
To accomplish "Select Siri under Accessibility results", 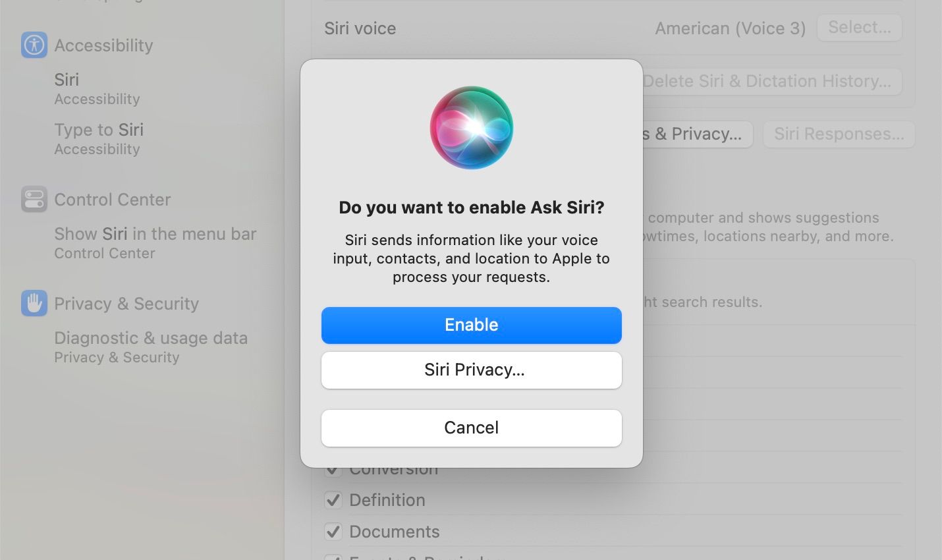I will tap(97, 89).
